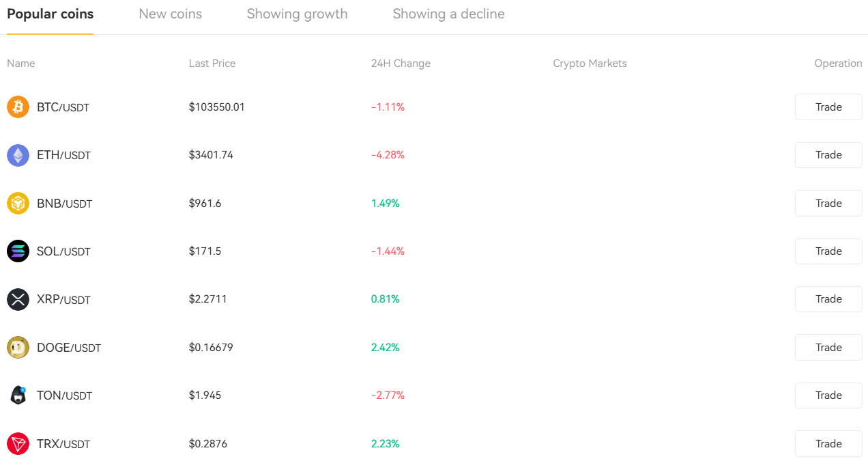The image size is (868, 459).
Task: Click the Last Price column header
Action: pyautogui.click(x=212, y=63)
